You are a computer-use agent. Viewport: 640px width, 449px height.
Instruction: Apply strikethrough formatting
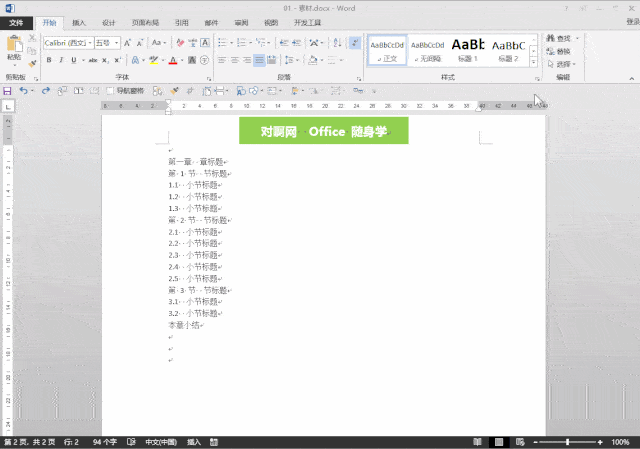coord(93,60)
